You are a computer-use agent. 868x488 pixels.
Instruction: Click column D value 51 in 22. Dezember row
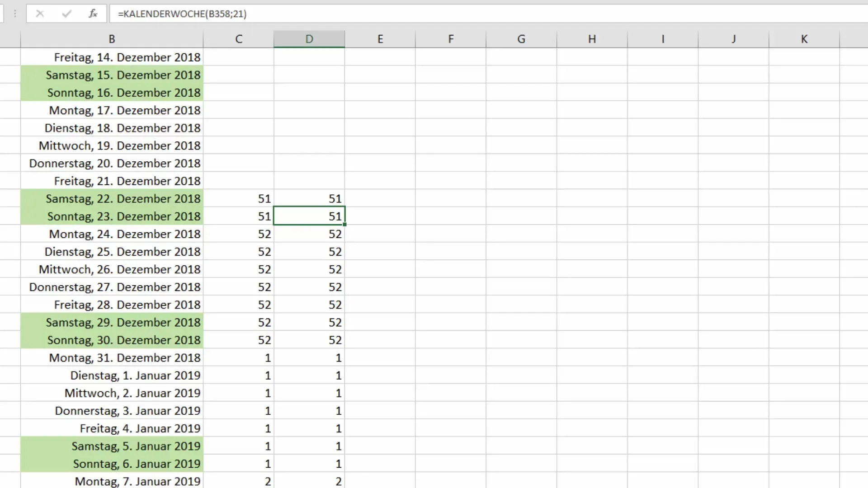(309, 198)
